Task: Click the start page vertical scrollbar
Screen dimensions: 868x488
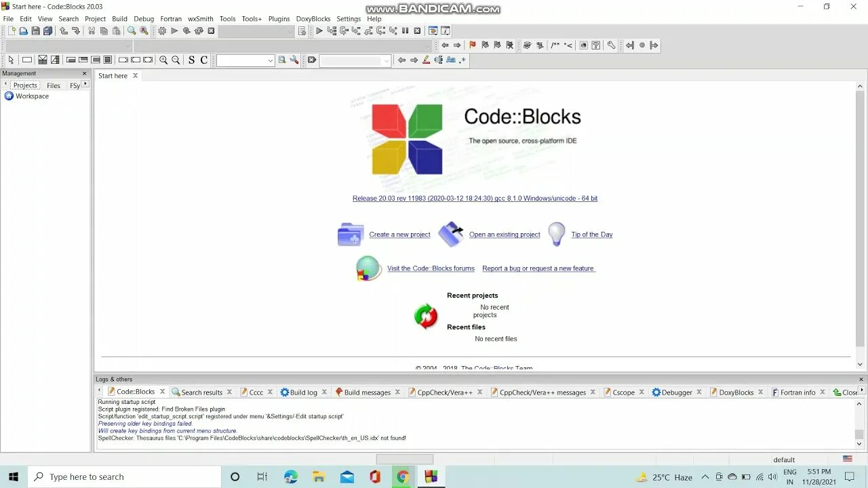Action: 860,225
